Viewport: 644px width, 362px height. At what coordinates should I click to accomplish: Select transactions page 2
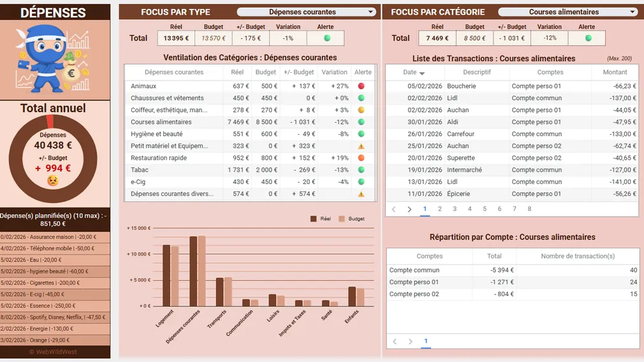coord(439,209)
